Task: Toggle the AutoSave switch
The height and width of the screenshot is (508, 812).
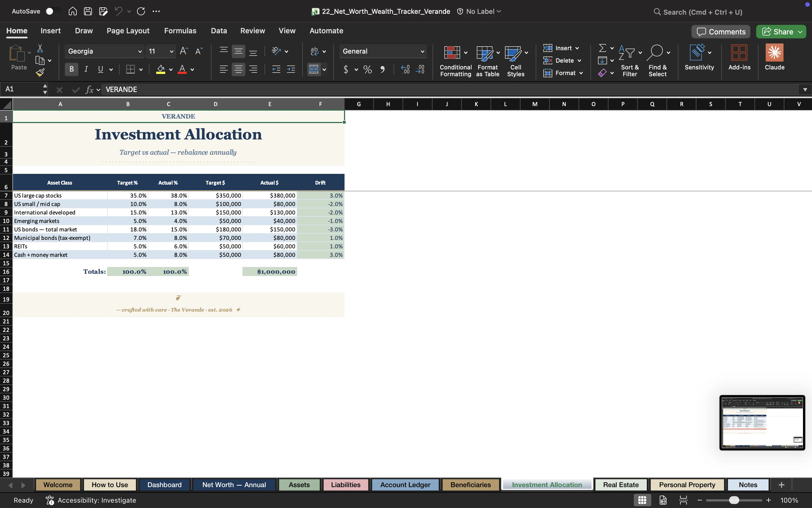Action: pyautogui.click(x=53, y=11)
